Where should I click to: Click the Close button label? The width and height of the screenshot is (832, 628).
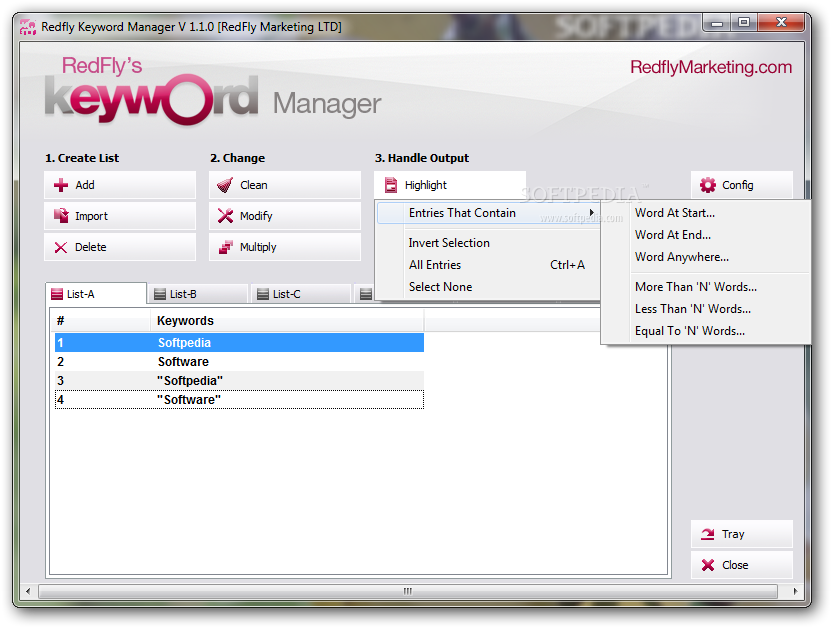pos(735,565)
